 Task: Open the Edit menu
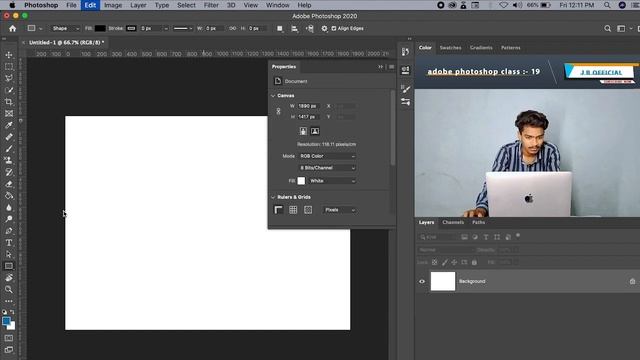(x=90, y=5)
